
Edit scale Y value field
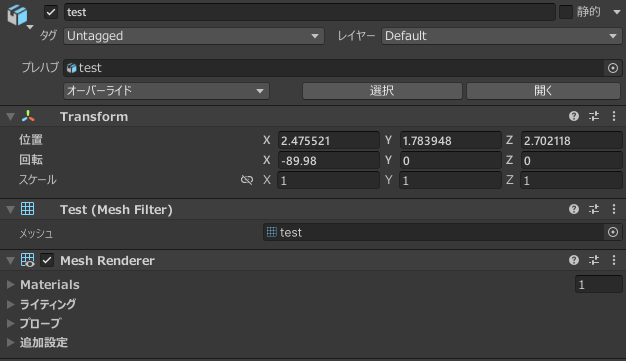(450, 180)
